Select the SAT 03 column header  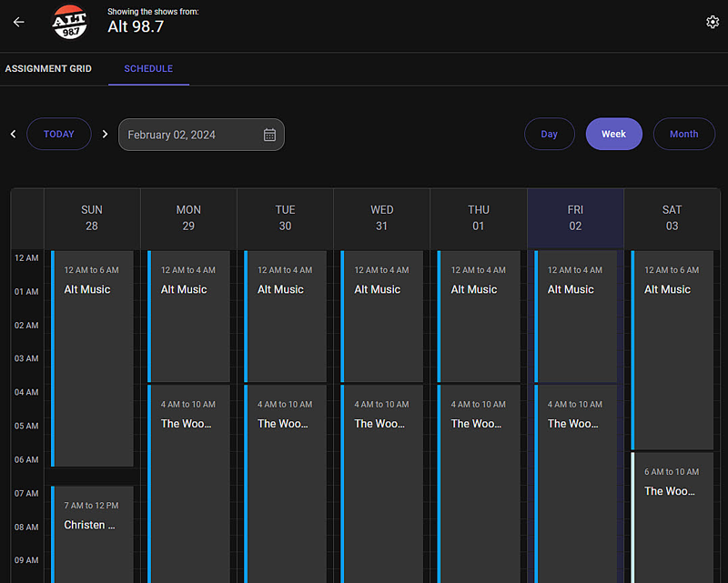[x=672, y=218]
